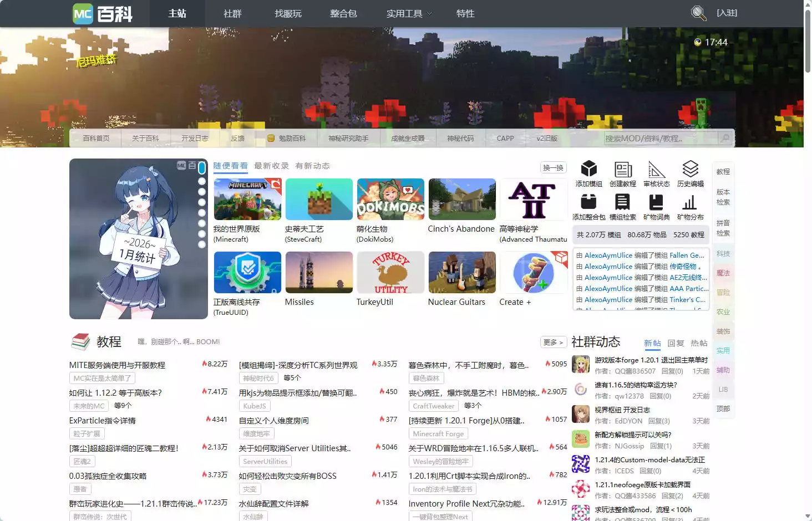Open 模组检索 receipt icon
The width and height of the screenshot is (812, 521).
[623, 202]
